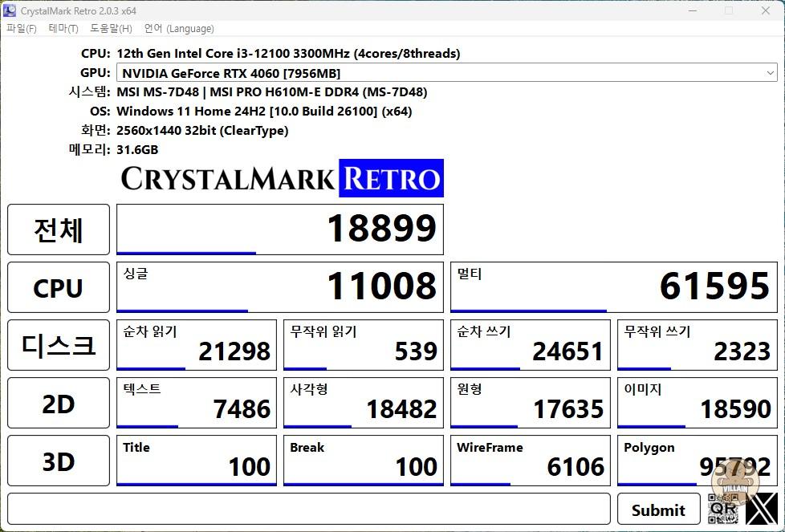
Task: Launch the 2D benchmark button
Action: 59,404
